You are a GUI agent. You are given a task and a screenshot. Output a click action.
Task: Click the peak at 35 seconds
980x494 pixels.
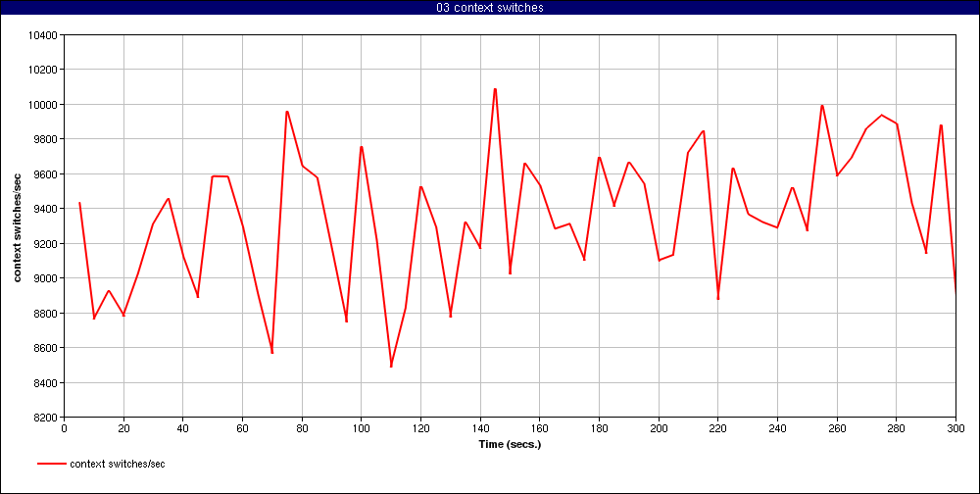tap(169, 199)
